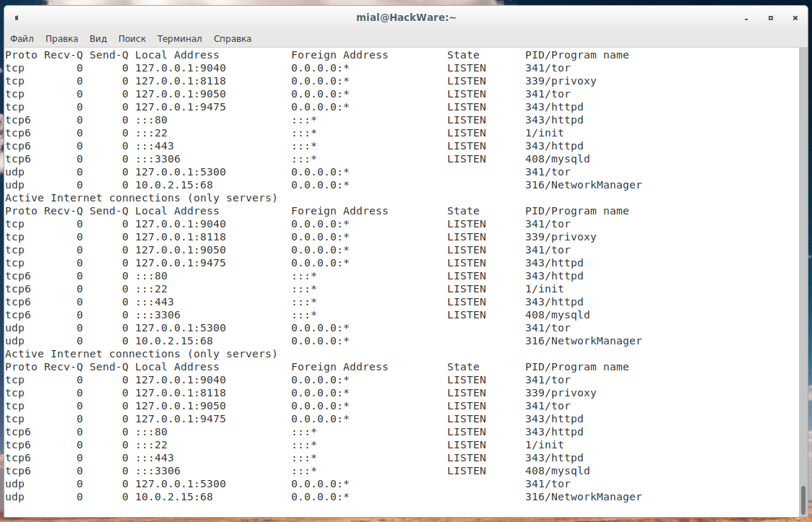Click the mial@HackWare title bar text
Viewport: 812px width, 522px height.
click(x=406, y=17)
